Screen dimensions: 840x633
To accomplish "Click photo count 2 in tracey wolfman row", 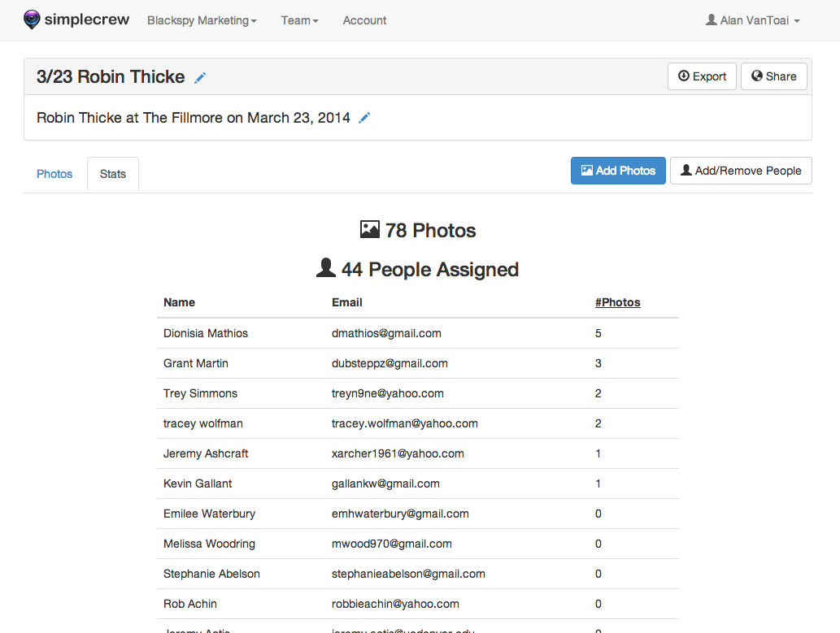I will point(598,423).
